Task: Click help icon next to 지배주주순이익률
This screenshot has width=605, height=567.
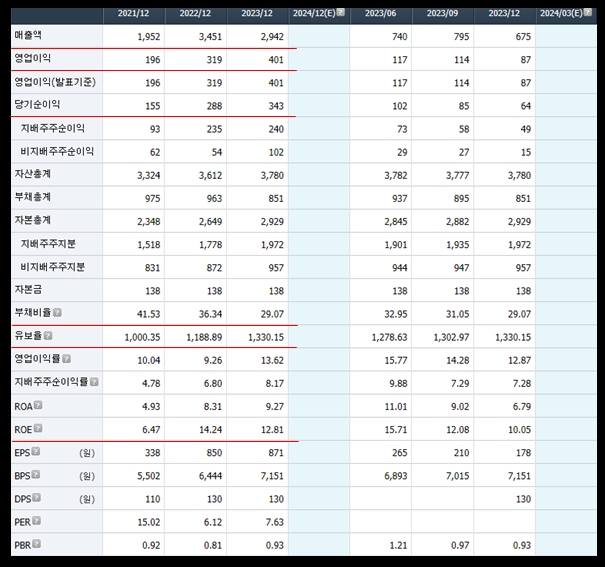Action: click(94, 382)
